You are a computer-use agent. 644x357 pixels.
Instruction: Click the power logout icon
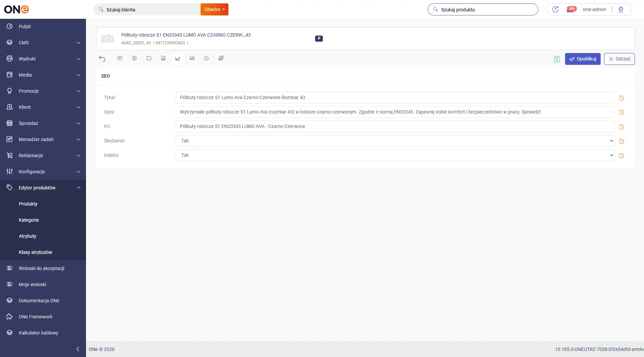[x=621, y=9]
